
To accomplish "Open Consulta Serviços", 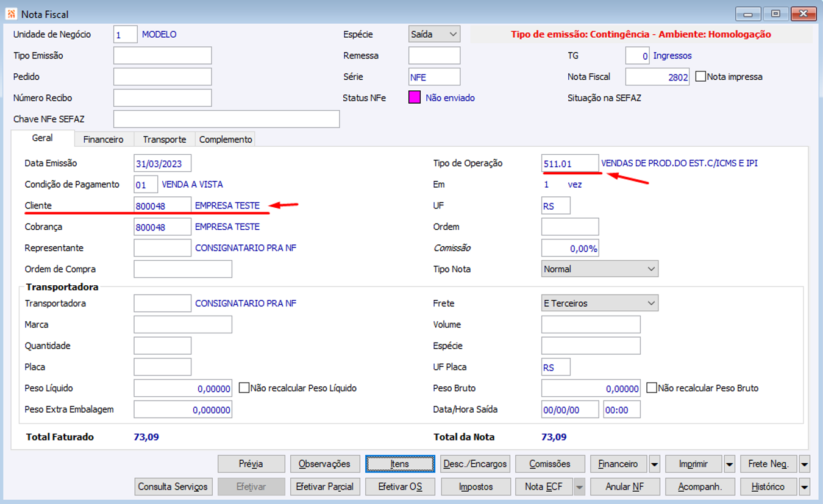I will coord(174,487).
